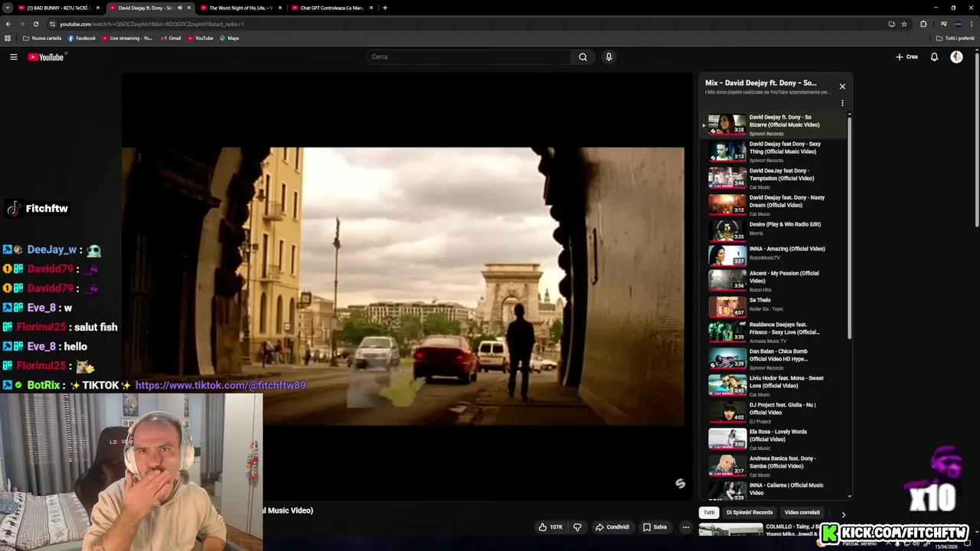
Task: Switch to the Chat GPT Controleaza tab
Action: (x=332, y=8)
